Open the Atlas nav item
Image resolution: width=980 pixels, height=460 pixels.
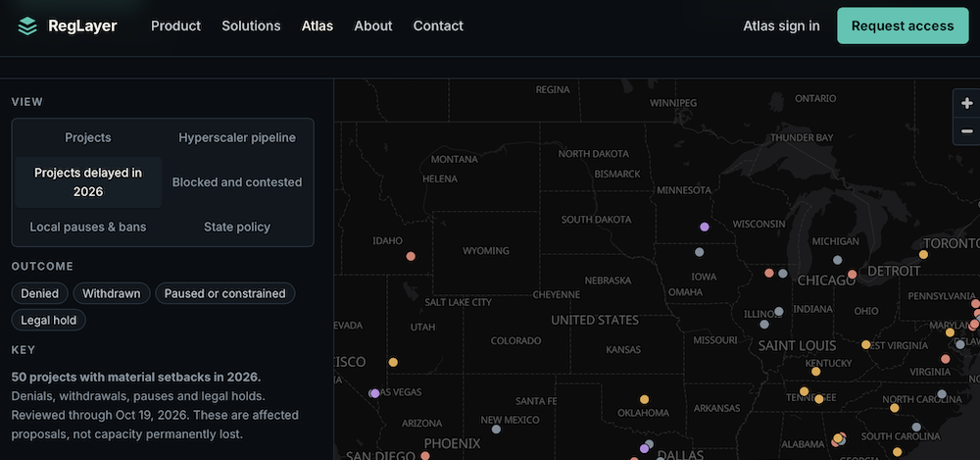(318, 26)
